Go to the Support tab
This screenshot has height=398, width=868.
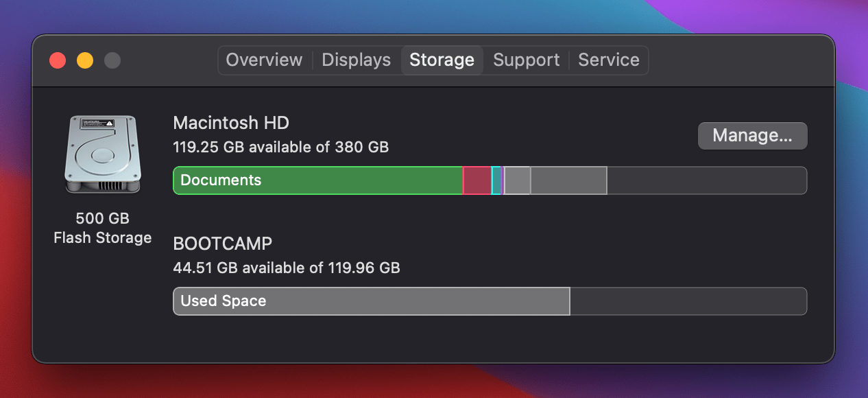526,60
